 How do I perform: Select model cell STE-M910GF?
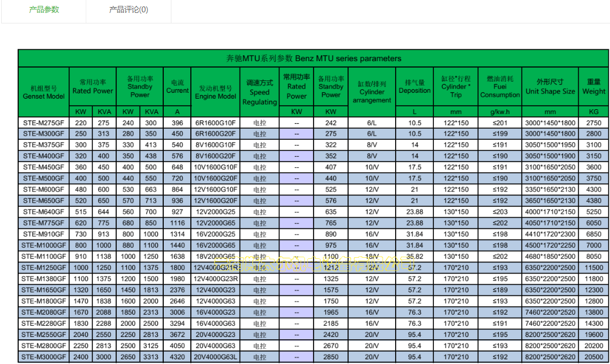43,234
